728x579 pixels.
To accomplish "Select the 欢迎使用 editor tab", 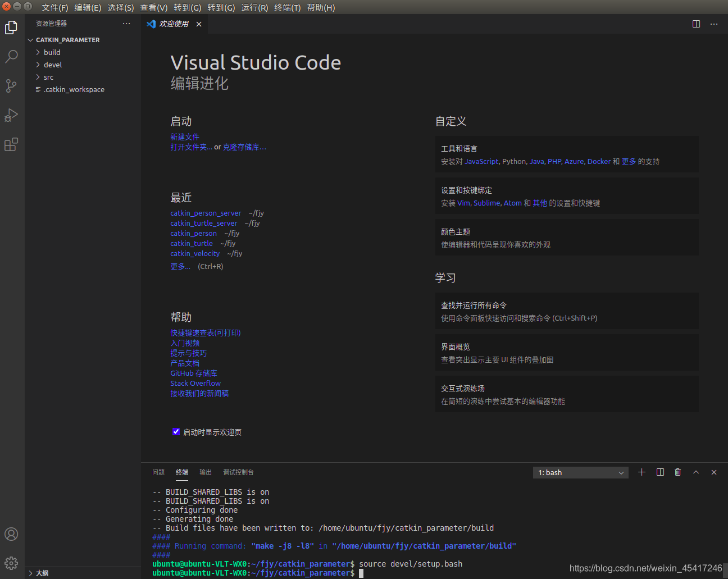I will click(x=174, y=24).
